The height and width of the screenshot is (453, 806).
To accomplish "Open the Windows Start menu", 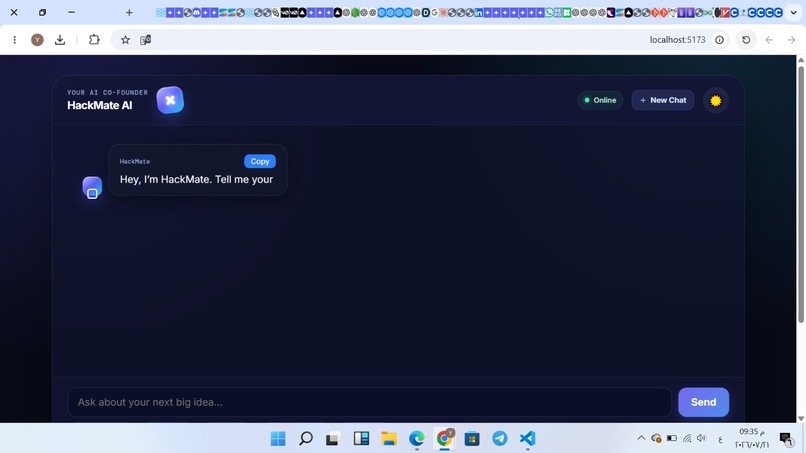I will 278,439.
